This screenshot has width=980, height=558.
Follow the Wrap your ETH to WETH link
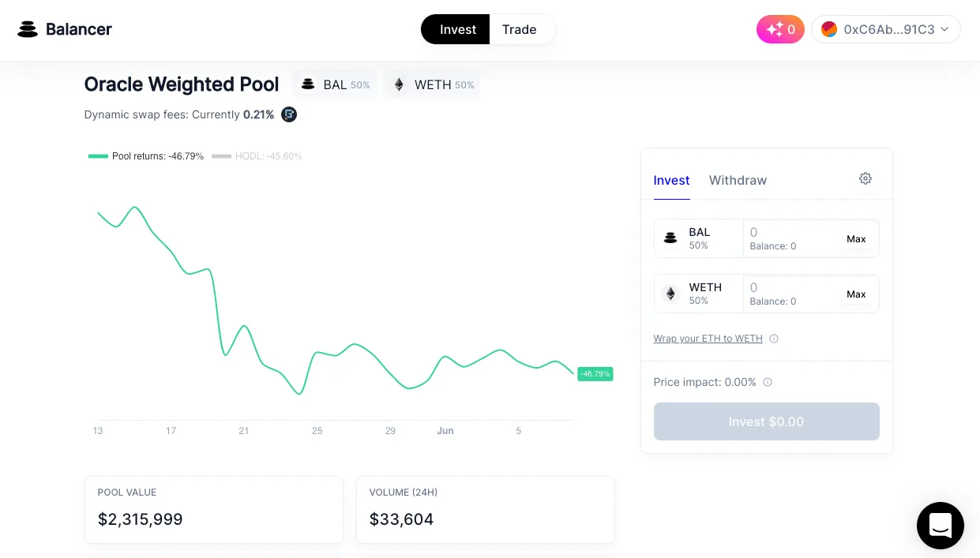tap(708, 339)
